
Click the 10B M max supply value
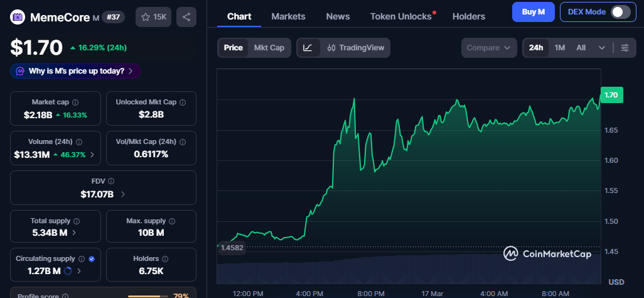pyautogui.click(x=151, y=233)
